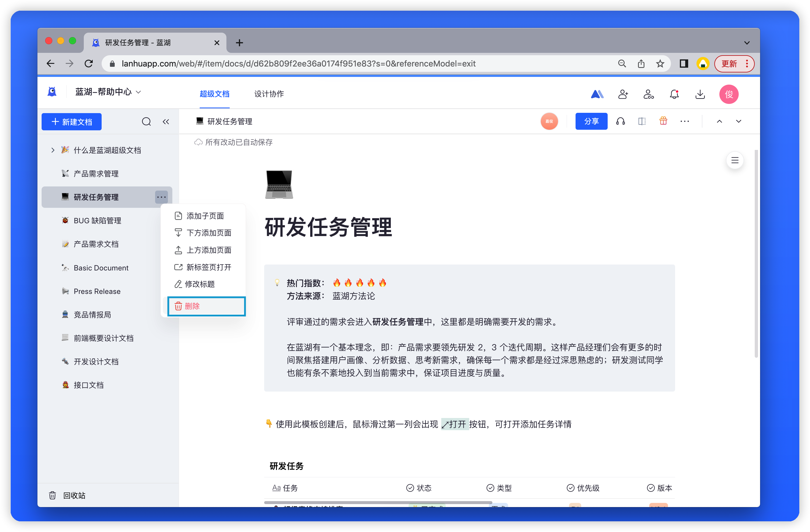Open the 任务 column header menu
This screenshot has height=532, width=810.
285,488
